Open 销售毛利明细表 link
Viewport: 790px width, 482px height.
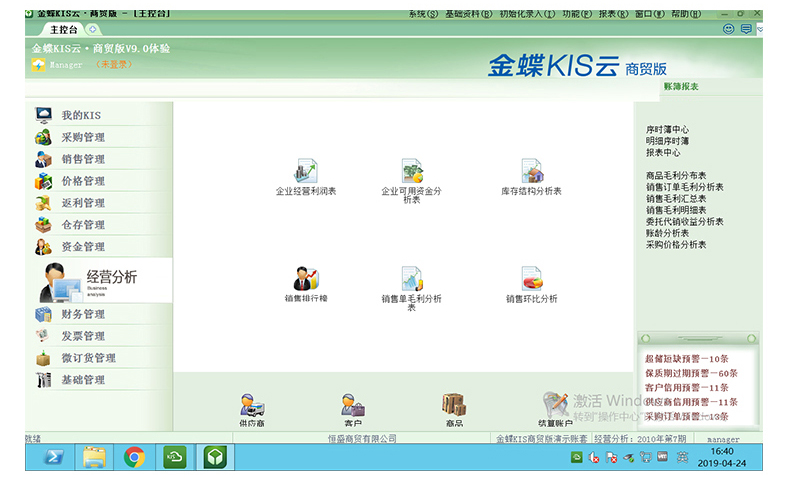click(676, 210)
